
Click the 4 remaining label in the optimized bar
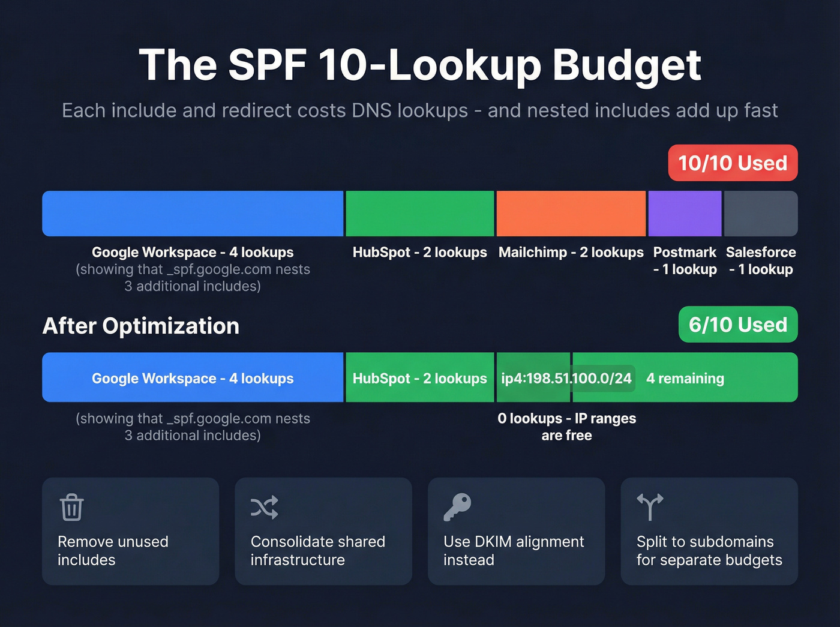coord(685,377)
